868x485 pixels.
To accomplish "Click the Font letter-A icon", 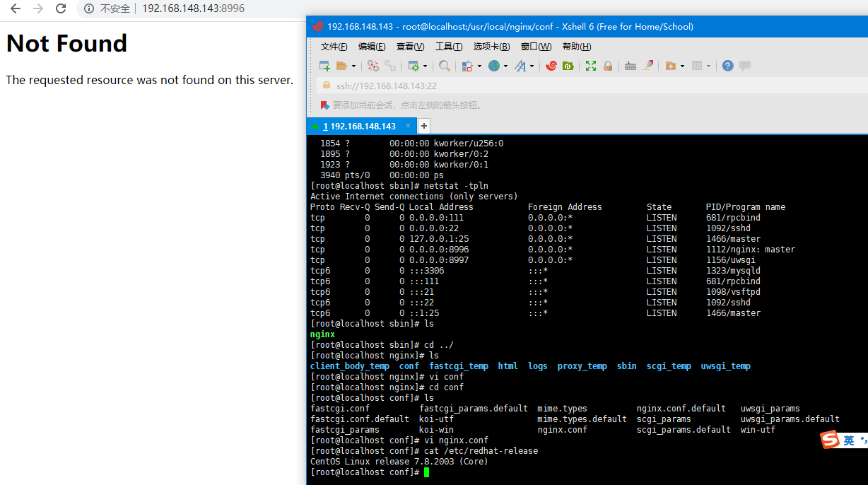I will coord(520,66).
